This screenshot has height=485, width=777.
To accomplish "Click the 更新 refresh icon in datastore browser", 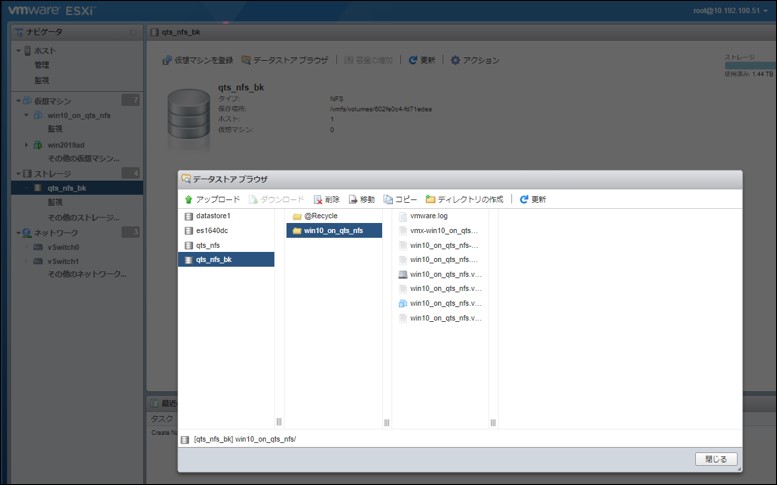I will click(x=524, y=199).
